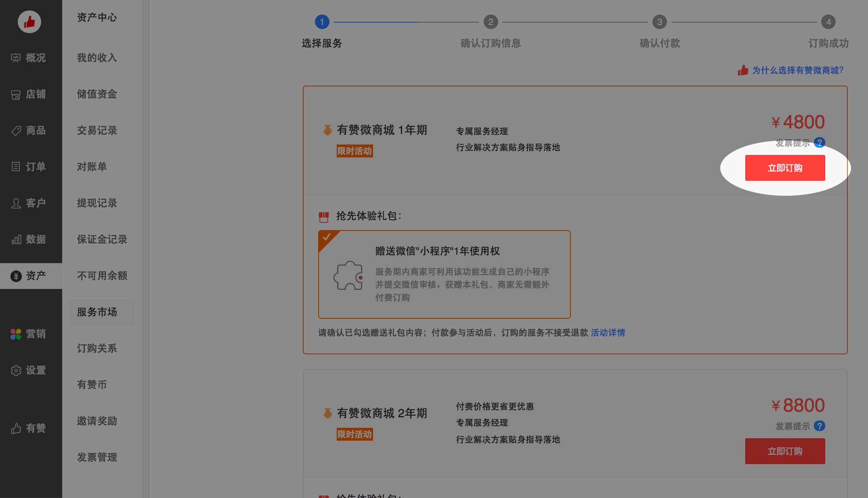868x498 pixels.
Task: Click invoice help icon under ¥4800
Action: (820, 142)
